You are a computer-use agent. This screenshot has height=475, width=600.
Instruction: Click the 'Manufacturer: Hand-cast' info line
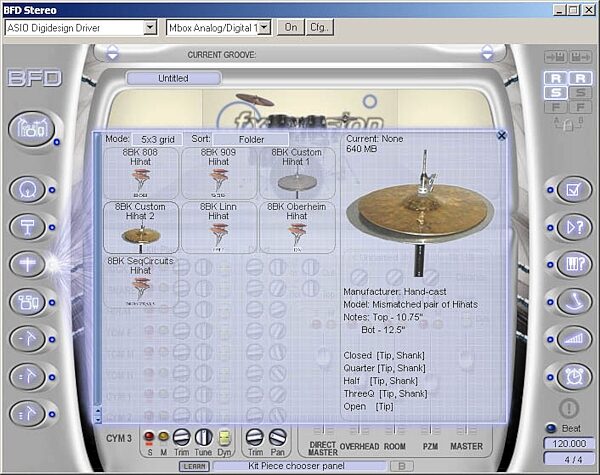pyautogui.click(x=395, y=292)
